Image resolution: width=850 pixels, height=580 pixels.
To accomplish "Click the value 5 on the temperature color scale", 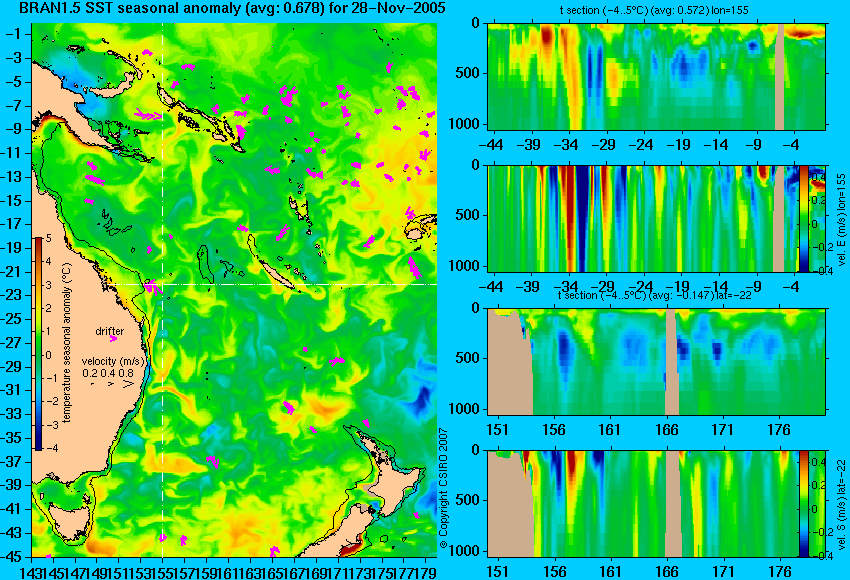I will coord(49,238).
